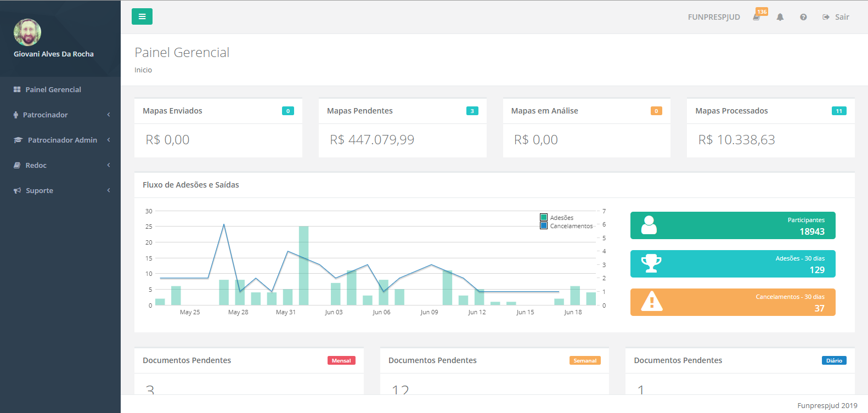
Task: Click the Suporte megaphone icon
Action: [17, 190]
